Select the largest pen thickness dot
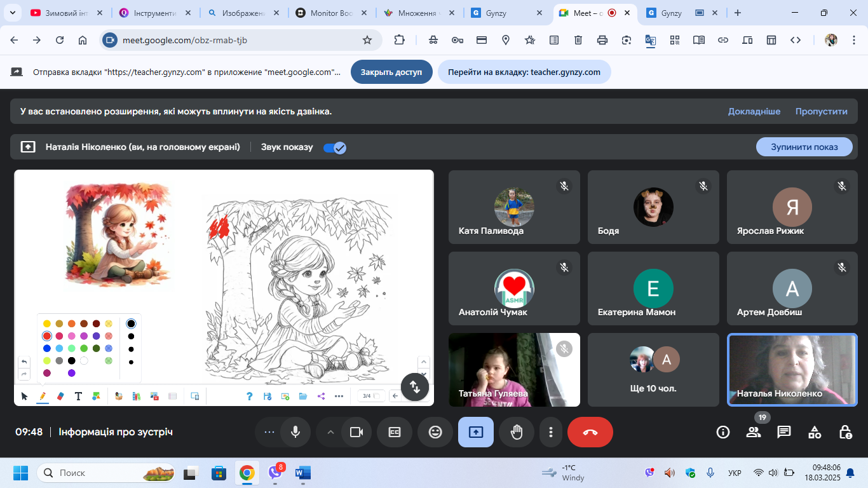Image resolution: width=868 pixels, height=488 pixels. (131, 323)
